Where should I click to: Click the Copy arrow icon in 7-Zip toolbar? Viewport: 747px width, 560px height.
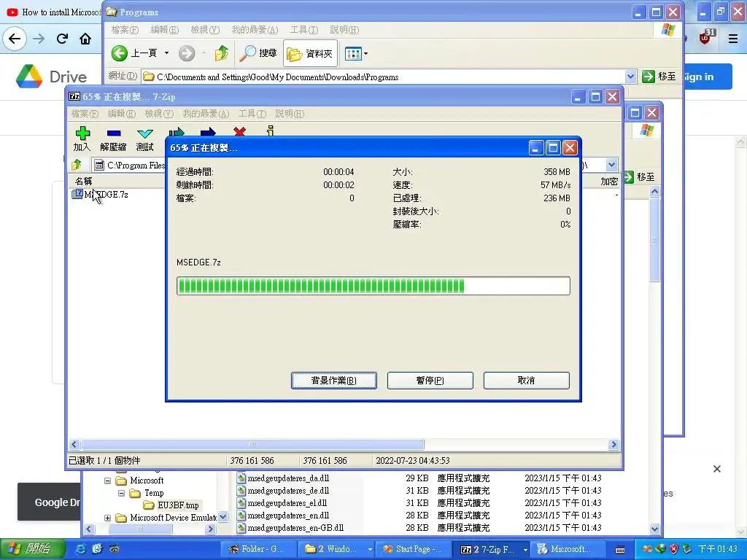[177, 132]
